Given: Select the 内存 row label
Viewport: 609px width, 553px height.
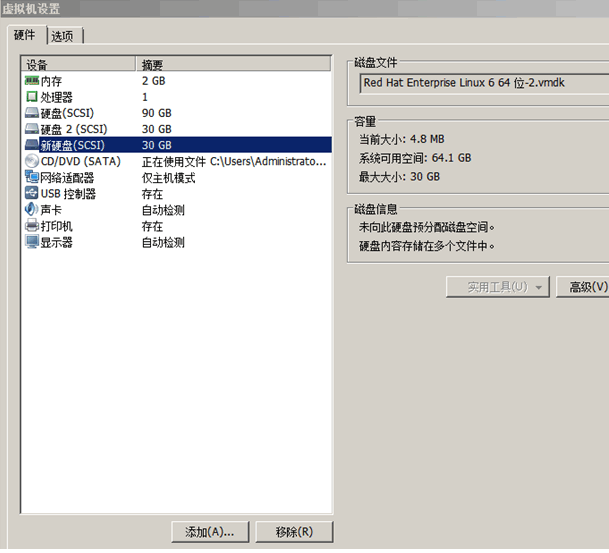Looking at the screenshot, I should [51, 81].
